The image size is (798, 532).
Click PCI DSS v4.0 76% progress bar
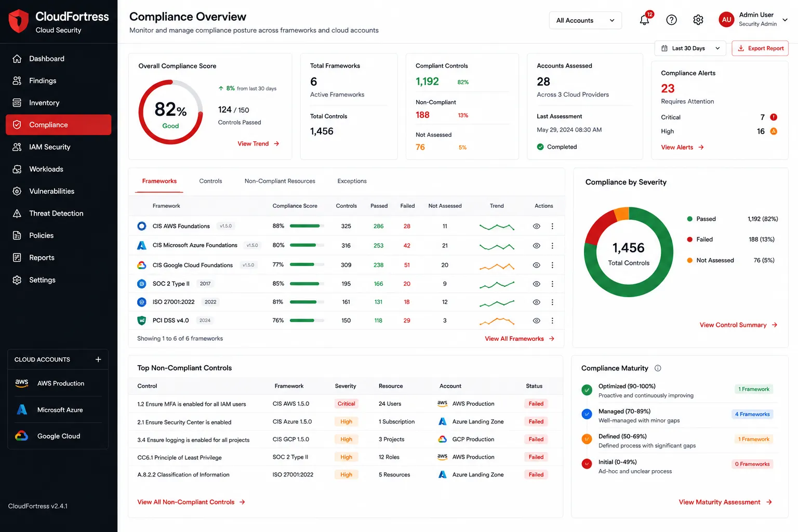coord(307,321)
